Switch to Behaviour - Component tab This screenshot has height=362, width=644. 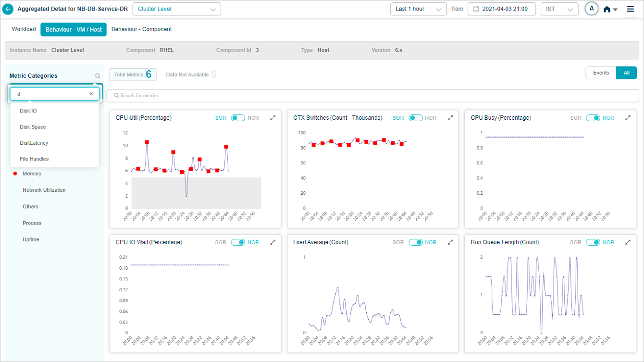[x=141, y=29]
